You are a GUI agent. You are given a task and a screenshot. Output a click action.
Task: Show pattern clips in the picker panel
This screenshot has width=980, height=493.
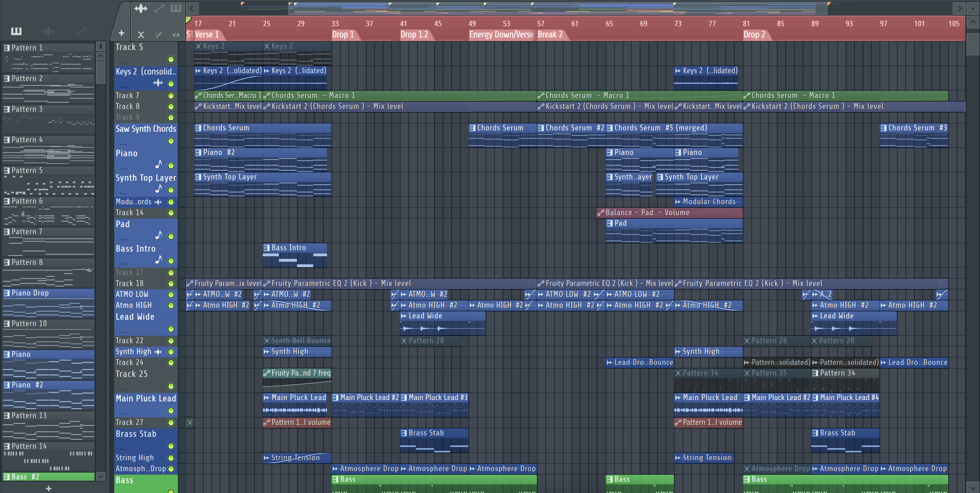point(16,31)
